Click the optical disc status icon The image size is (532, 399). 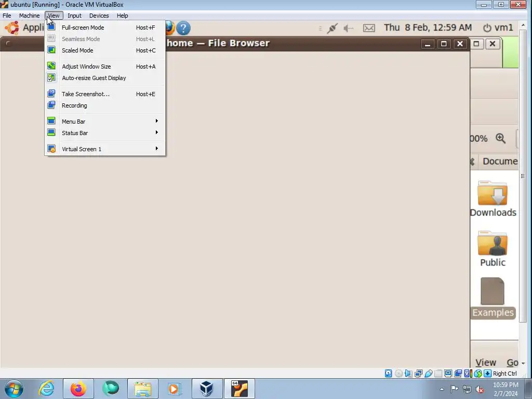click(x=398, y=374)
